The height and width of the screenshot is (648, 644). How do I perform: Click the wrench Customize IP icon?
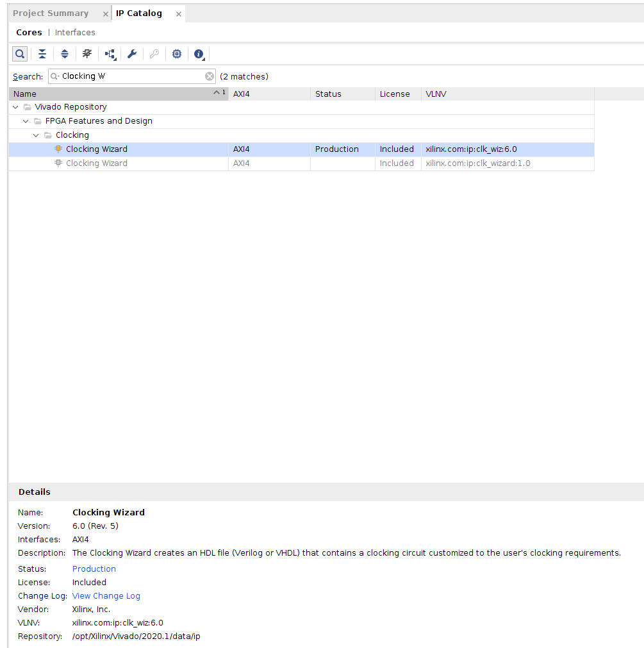[x=132, y=54]
